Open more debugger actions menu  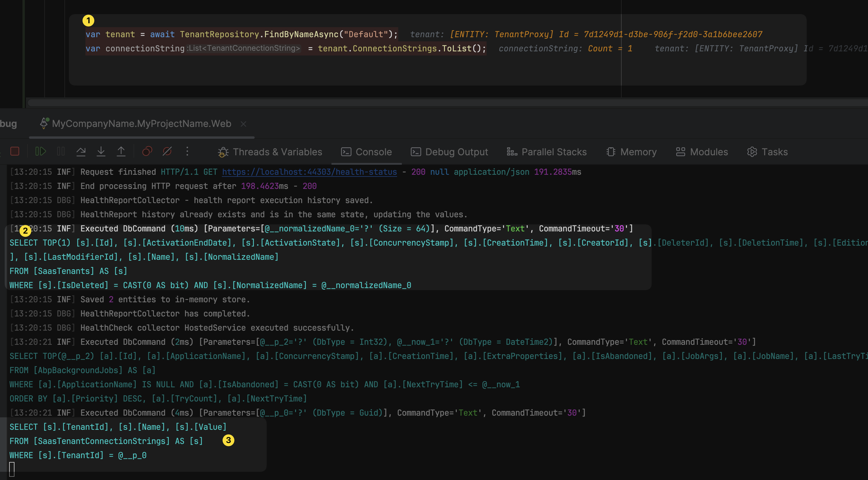187,151
